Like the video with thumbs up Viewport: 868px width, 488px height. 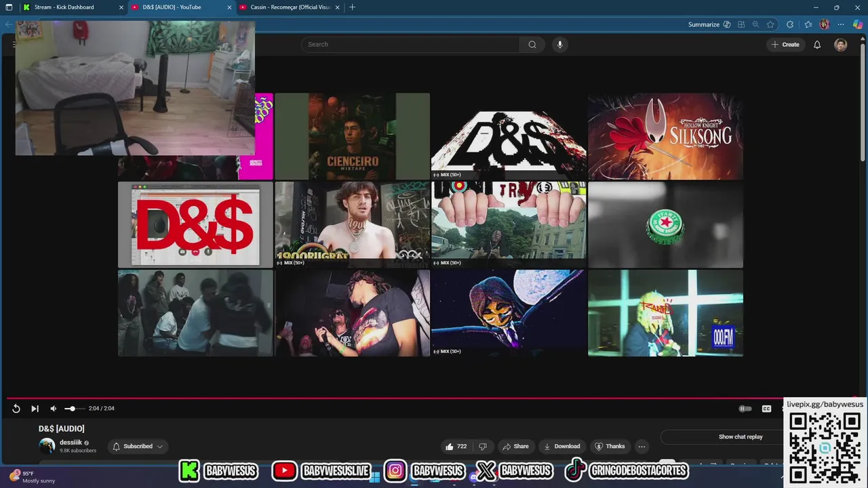[455, 446]
